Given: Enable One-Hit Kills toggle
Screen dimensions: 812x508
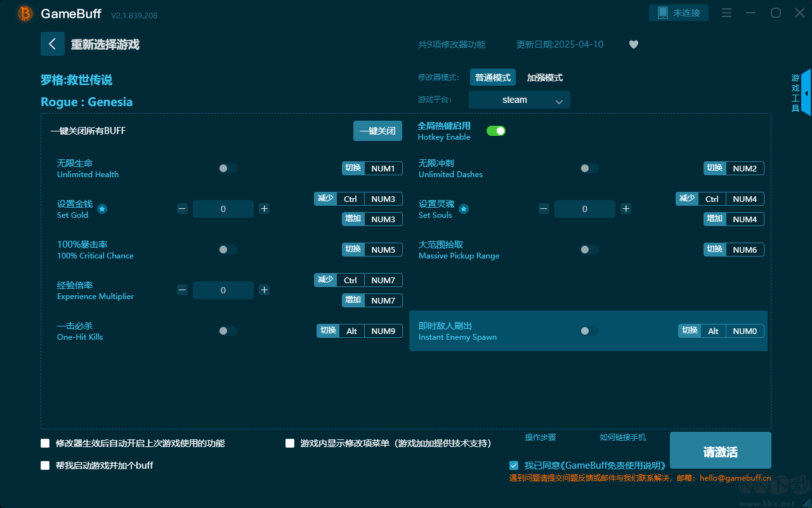Looking at the screenshot, I should tap(228, 331).
